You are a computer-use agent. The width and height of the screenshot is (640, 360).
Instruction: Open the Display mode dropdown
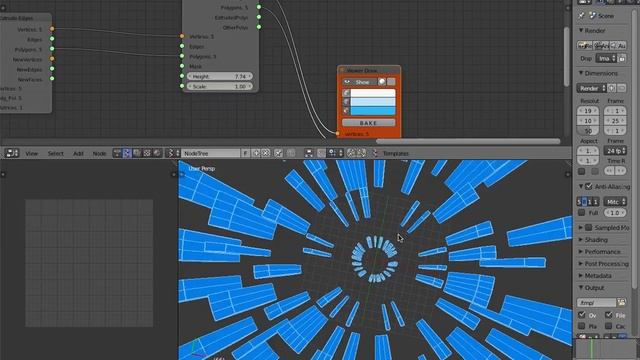click(606, 58)
